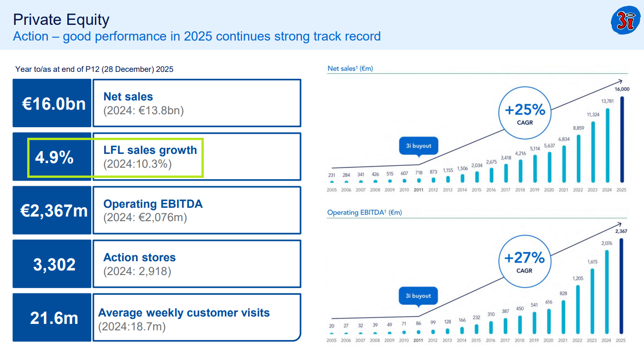Viewport: 644px width, 346px height.
Task: Select the 13,781 value label
Action: pos(608,101)
